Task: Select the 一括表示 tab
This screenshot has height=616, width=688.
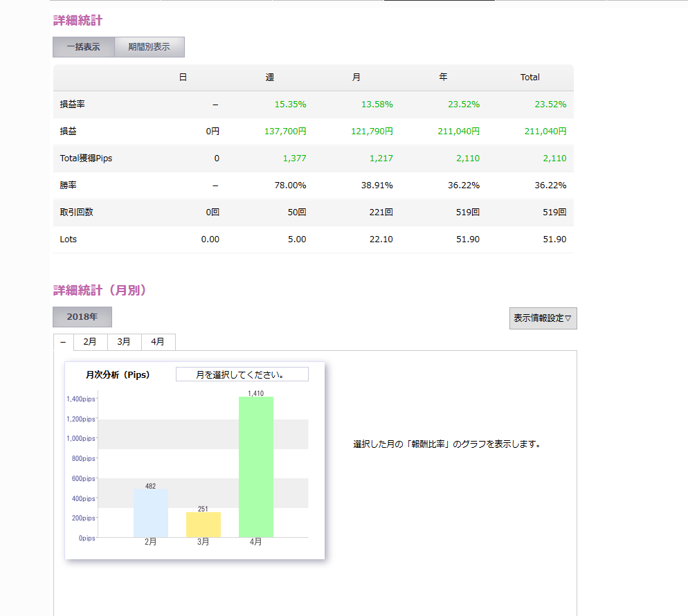Action: (84, 47)
